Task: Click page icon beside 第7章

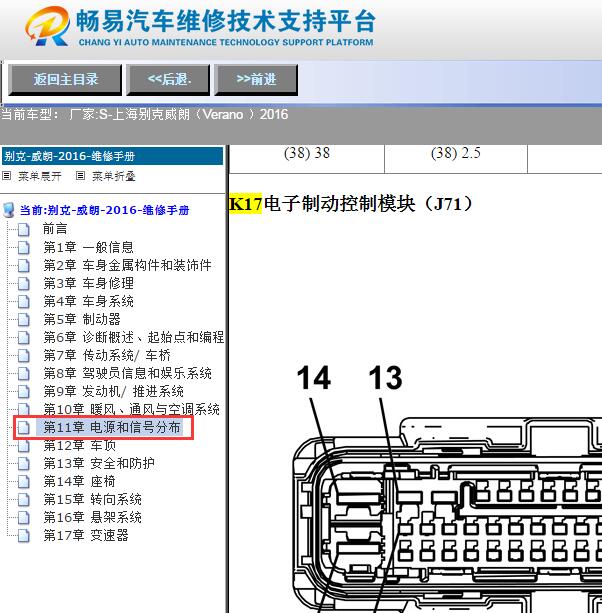Action: tap(23, 355)
